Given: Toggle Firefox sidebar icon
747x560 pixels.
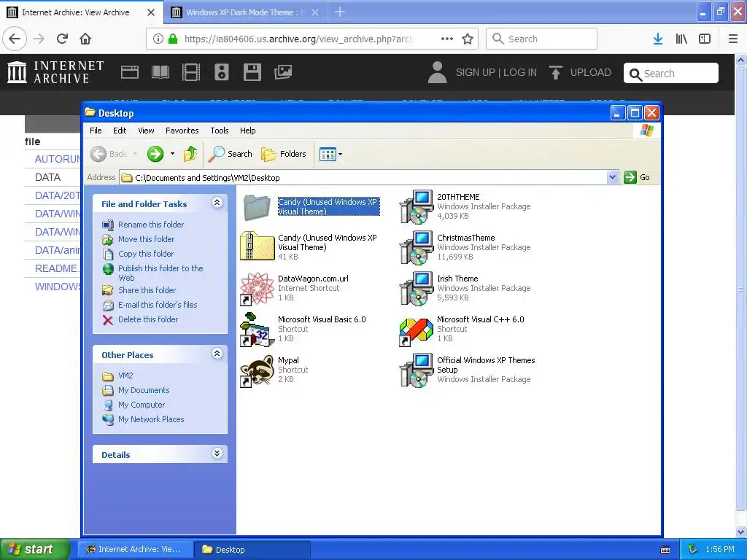Looking at the screenshot, I should coord(705,39).
